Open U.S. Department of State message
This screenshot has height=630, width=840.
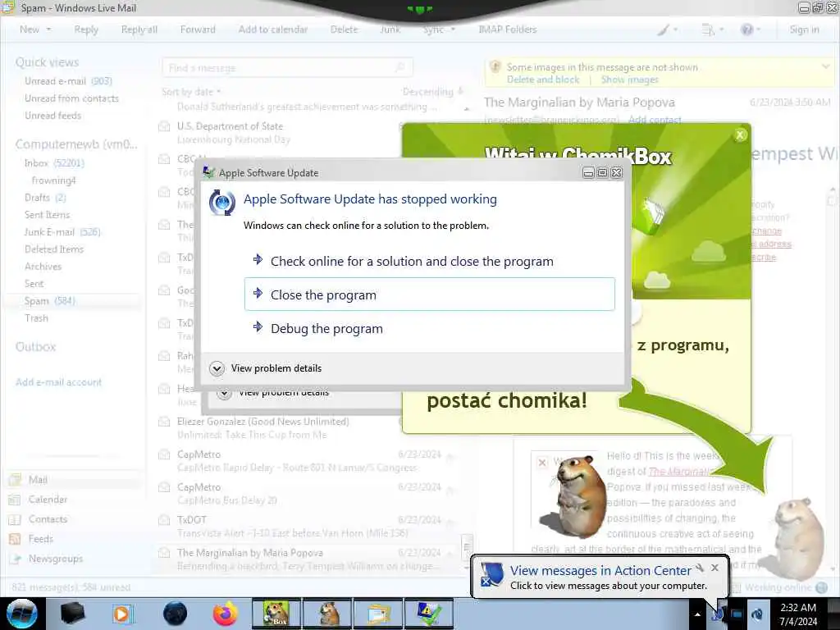tap(279, 132)
